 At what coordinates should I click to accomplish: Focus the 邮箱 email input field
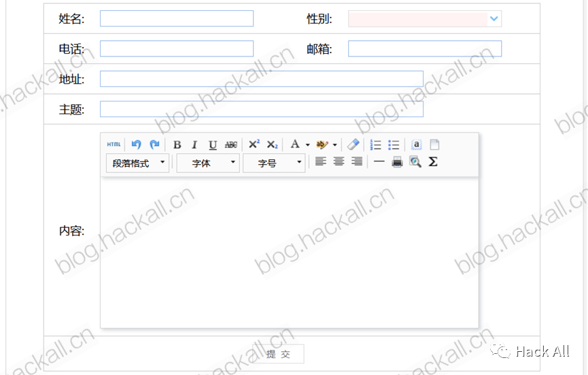425,49
